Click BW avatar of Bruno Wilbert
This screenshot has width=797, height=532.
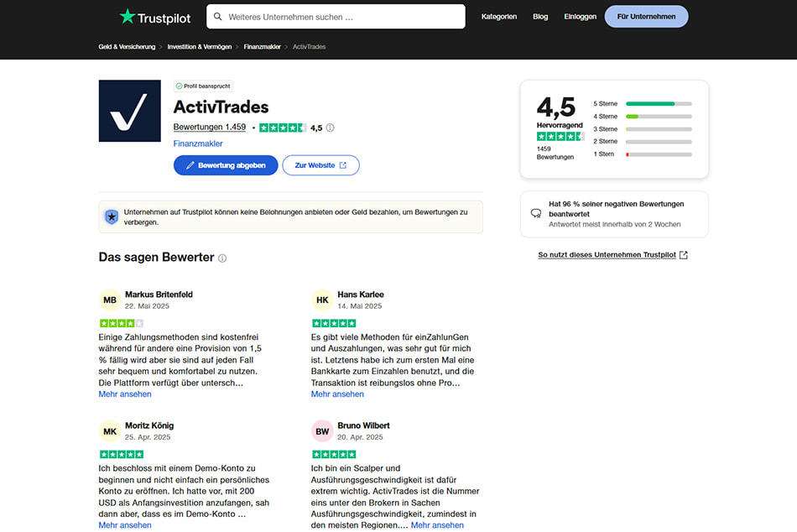click(322, 431)
